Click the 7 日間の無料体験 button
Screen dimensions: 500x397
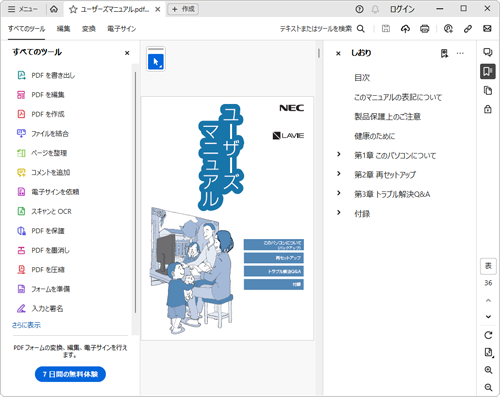pos(70,374)
